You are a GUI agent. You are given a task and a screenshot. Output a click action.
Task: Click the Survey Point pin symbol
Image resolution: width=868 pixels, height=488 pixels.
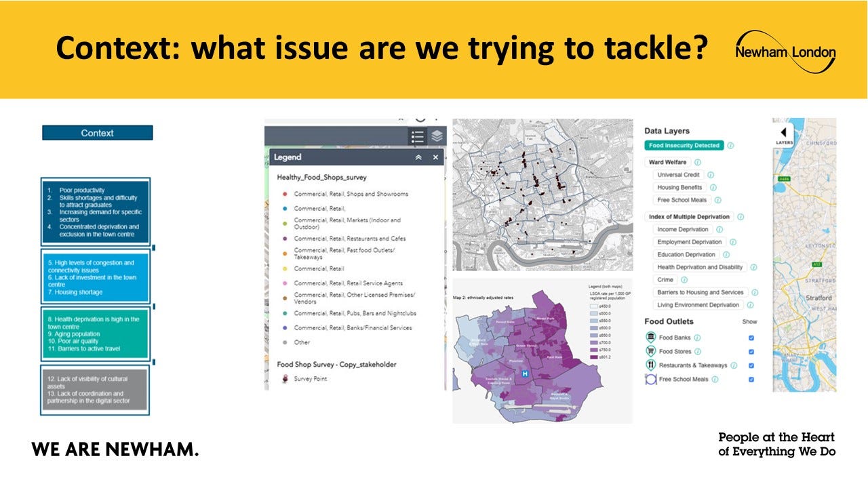(x=284, y=379)
